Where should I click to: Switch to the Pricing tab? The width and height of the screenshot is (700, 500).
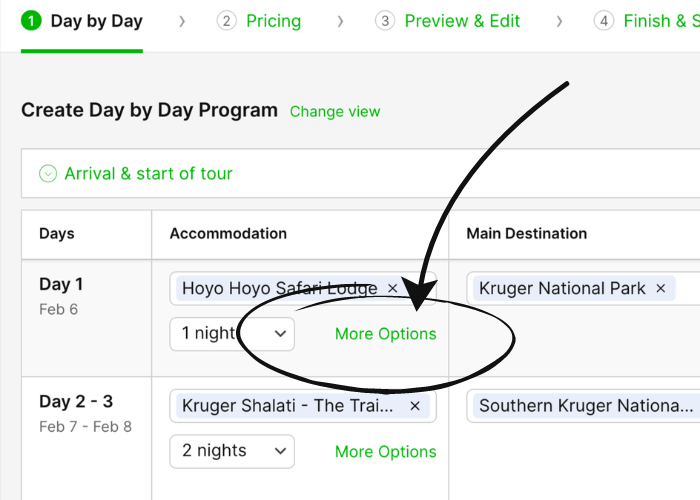[273, 21]
